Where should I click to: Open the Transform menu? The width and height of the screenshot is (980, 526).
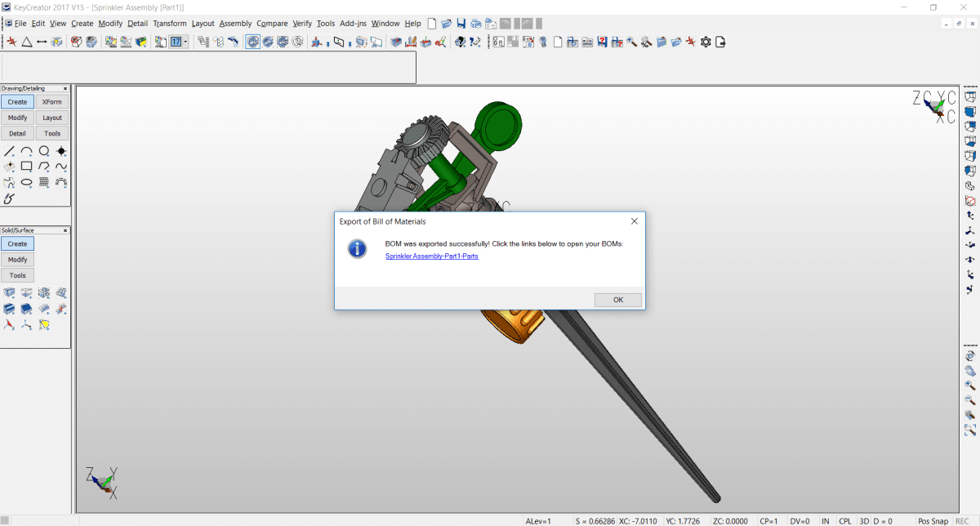[169, 24]
